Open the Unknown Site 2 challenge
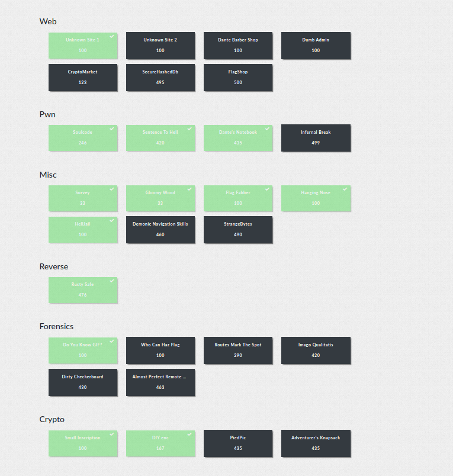The image size is (453, 476). pos(160,46)
